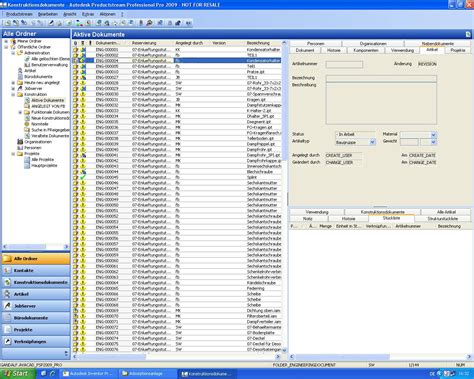Switch to the Alle Artikel tab
474x379 pixels.
click(x=446, y=212)
